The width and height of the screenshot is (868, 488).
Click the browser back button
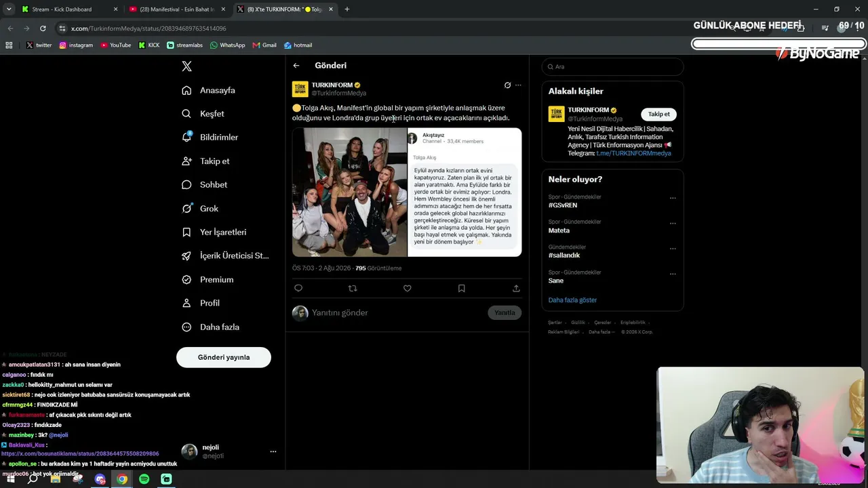click(10, 28)
